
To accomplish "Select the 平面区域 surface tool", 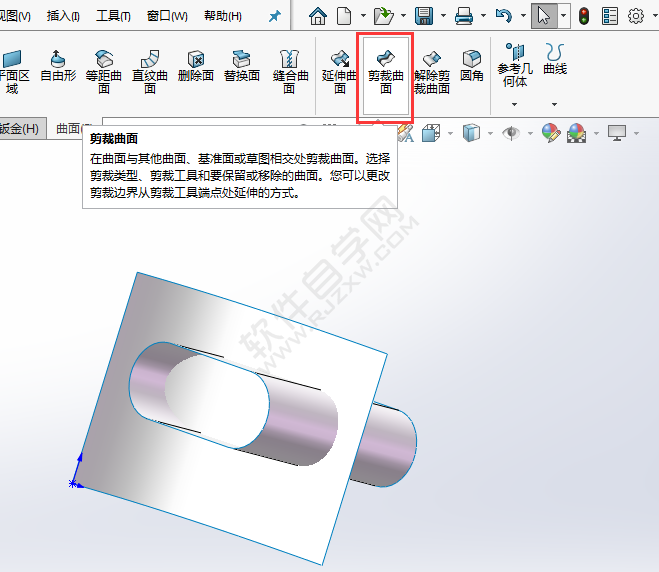I will pos(13,71).
